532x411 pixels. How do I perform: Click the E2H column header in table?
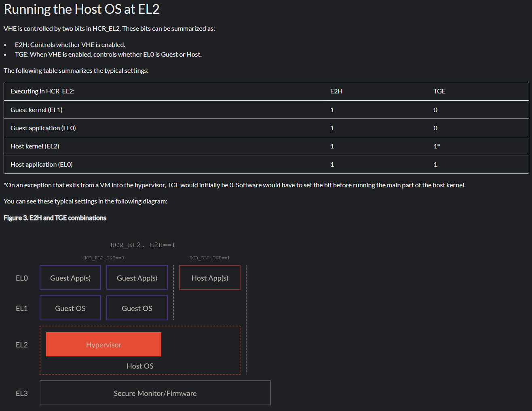pyautogui.click(x=336, y=91)
